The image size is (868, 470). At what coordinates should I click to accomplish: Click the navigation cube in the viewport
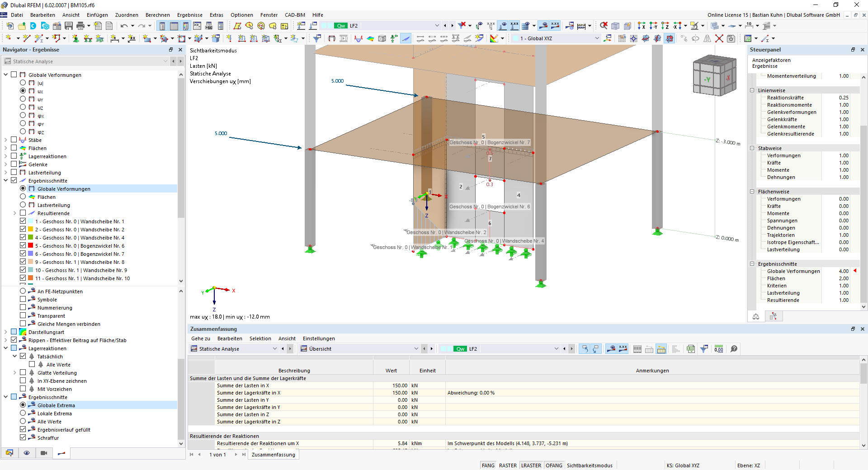[715, 75]
